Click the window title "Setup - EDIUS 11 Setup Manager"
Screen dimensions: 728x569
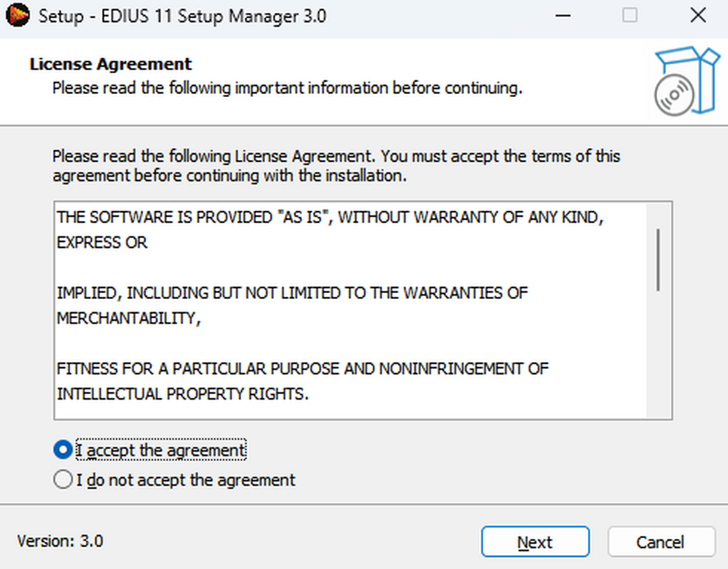coord(182,16)
